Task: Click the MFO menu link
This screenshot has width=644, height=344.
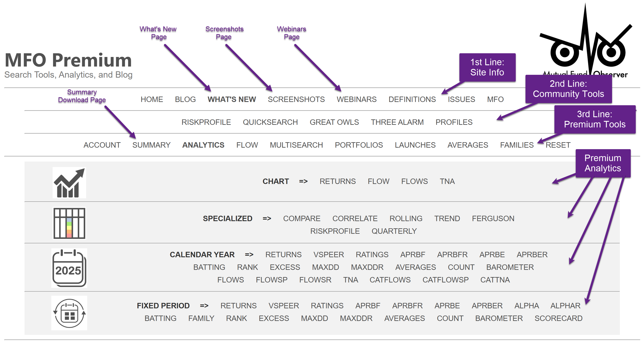Action: [495, 99]
